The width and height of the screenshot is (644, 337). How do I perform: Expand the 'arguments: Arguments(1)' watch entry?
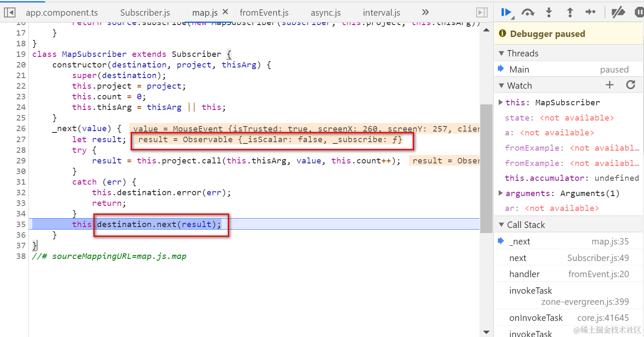point(501,193)
